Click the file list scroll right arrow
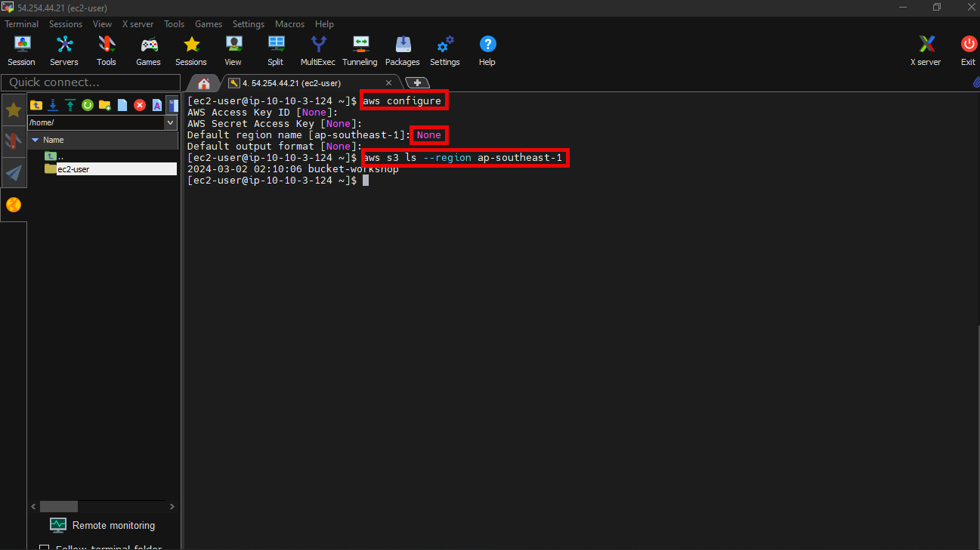This screenshot has width=980, height=550. tap(172, 506)
